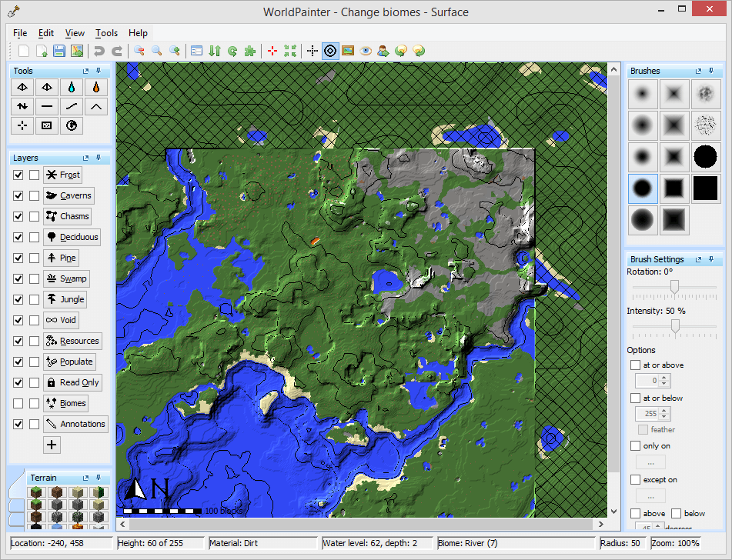Toggle the grid display dotted cross icon
Image resolution: width=732 pixels, height=560 pixels.
point(313,51)
